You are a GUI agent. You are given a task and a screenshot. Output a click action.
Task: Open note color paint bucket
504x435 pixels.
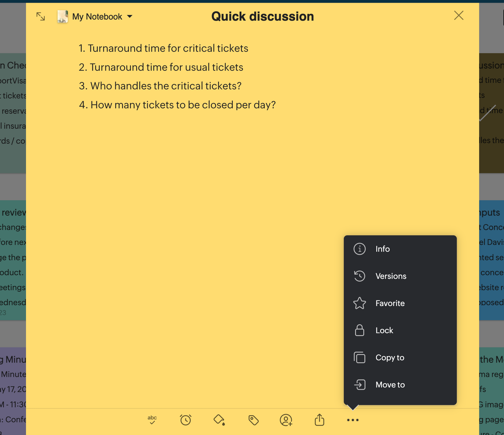(x=219, y=420)
